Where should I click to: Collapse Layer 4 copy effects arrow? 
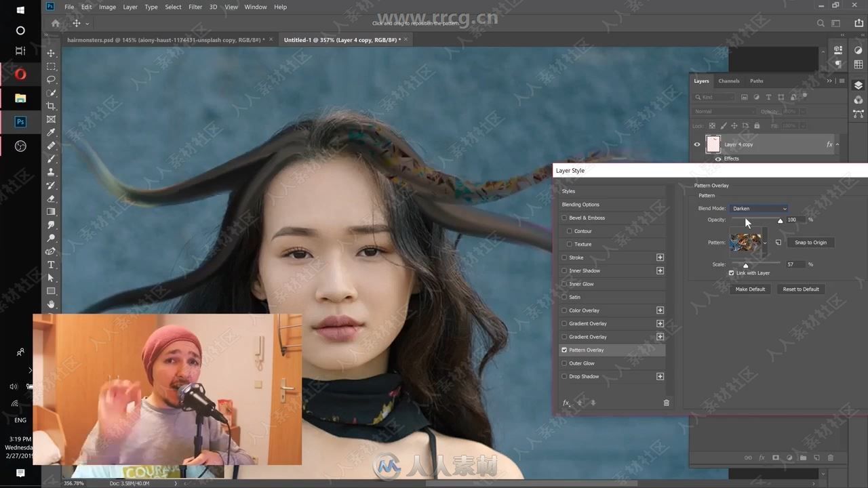tap(837, 144)
